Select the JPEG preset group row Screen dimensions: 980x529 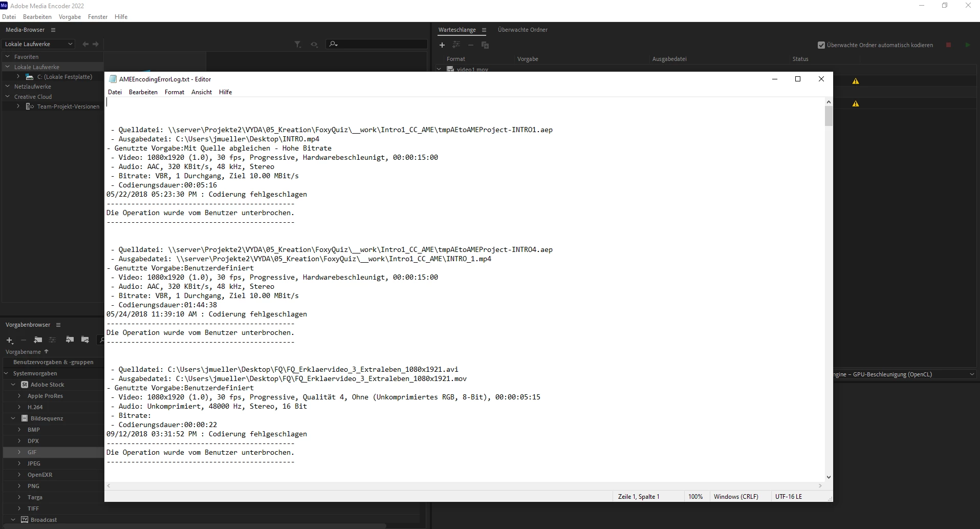click(x=53, y=463)
